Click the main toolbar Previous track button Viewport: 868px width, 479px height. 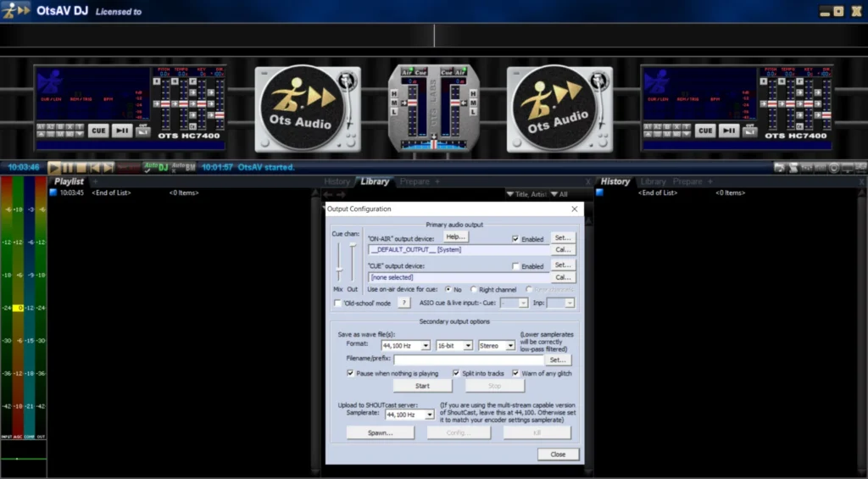(95, 167)
